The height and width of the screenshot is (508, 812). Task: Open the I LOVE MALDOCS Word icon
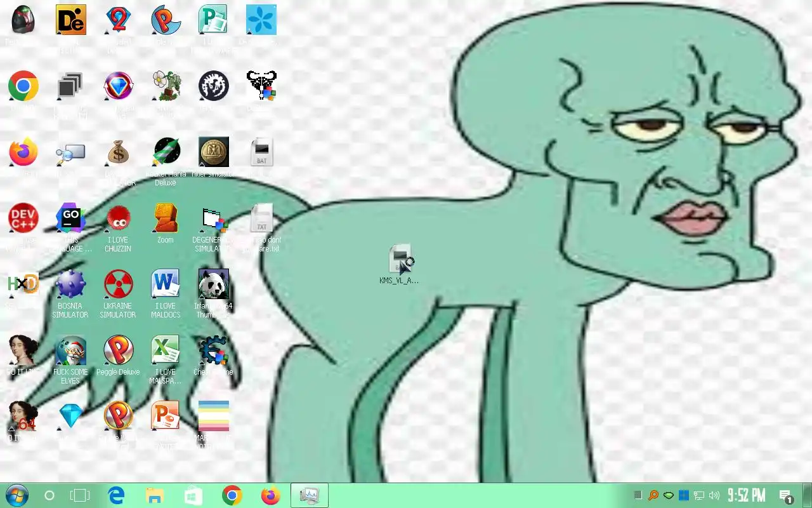tap(166, 284)
